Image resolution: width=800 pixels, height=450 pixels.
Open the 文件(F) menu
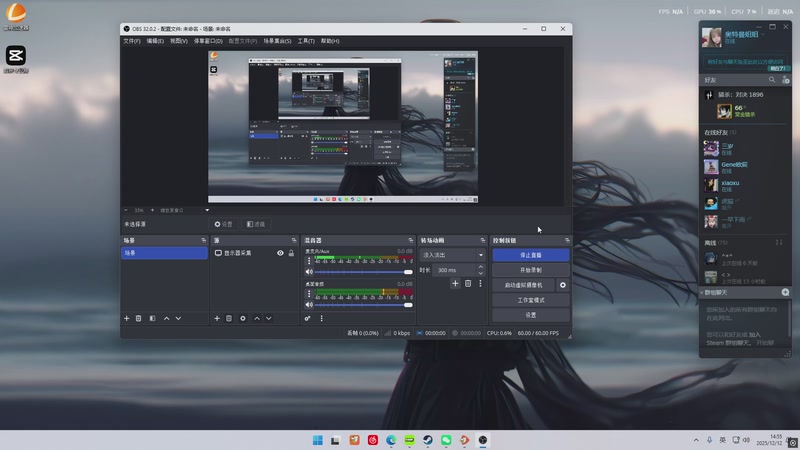point(132,41)
